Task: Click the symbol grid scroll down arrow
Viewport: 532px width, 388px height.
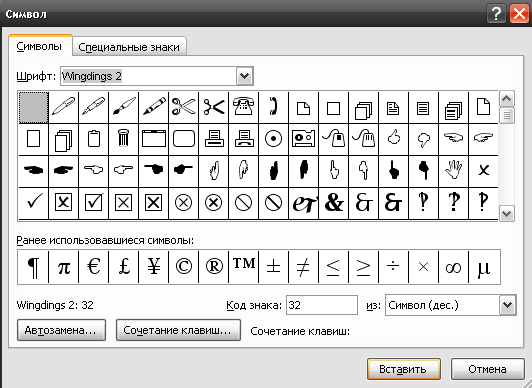Action: [x=507, y=214]
